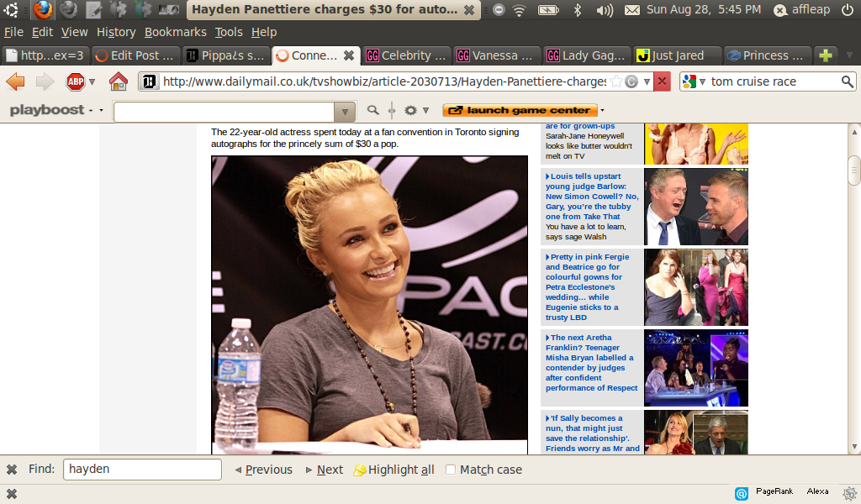Open the Pretty in pink Fergie and Beatrice link
Viewport: 861px width, 504px height.
(x=586, y=286)
